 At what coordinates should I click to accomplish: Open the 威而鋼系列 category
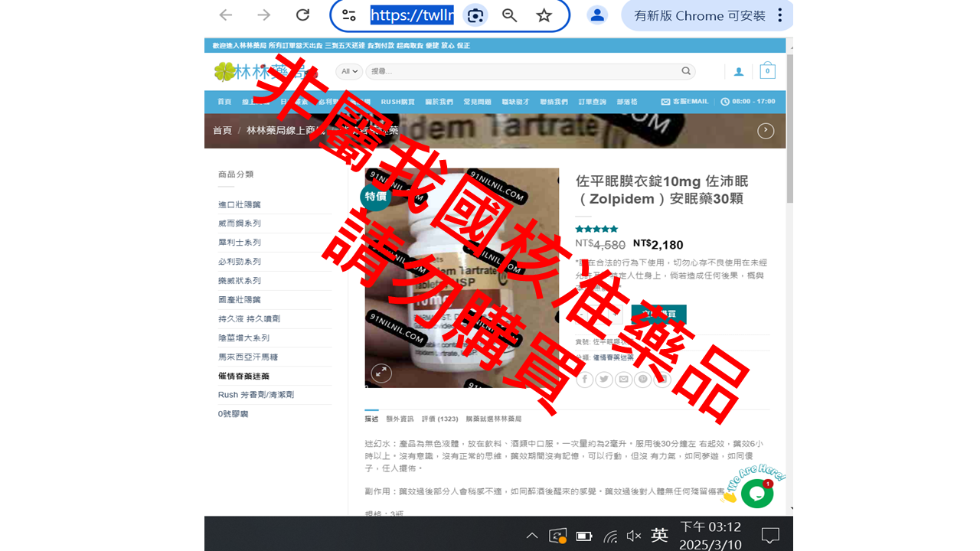coord(240,223)
